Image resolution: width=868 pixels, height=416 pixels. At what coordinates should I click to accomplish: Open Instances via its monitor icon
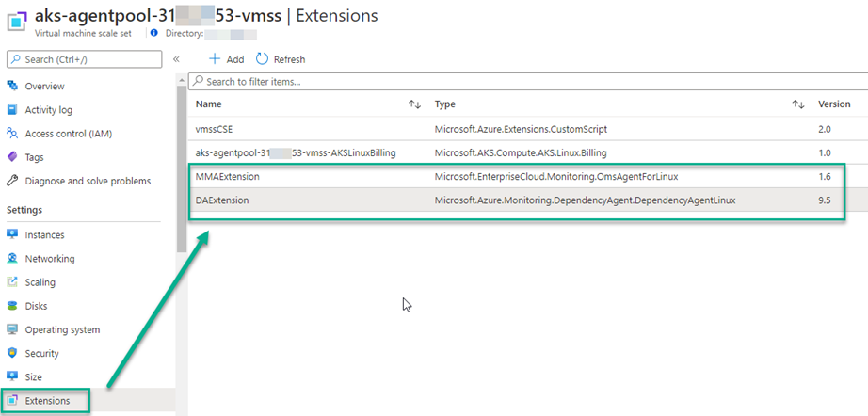pos(12,234)
